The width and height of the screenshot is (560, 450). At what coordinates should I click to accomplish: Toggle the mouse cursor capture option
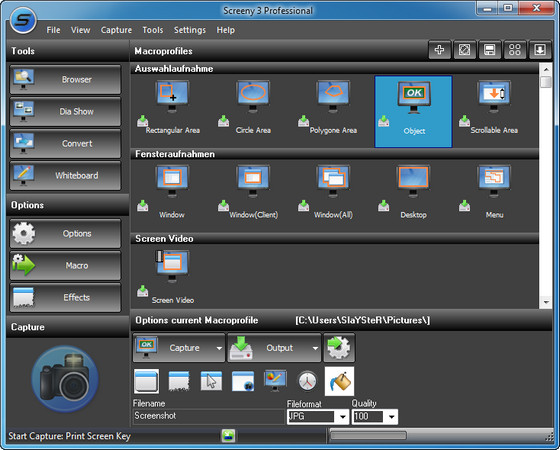[x=211, y=381]
